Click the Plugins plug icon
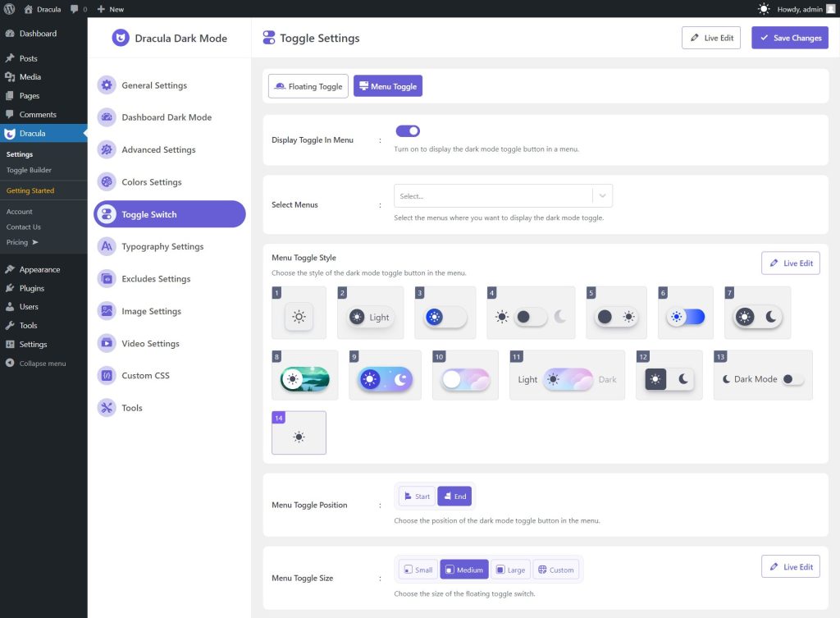 click(10, 288)
